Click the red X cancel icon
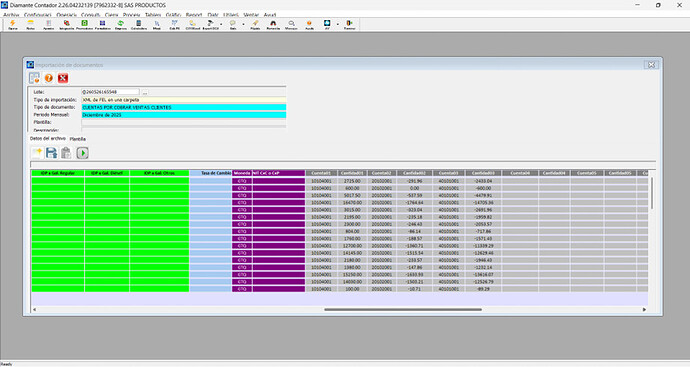 tap(63, 78)
